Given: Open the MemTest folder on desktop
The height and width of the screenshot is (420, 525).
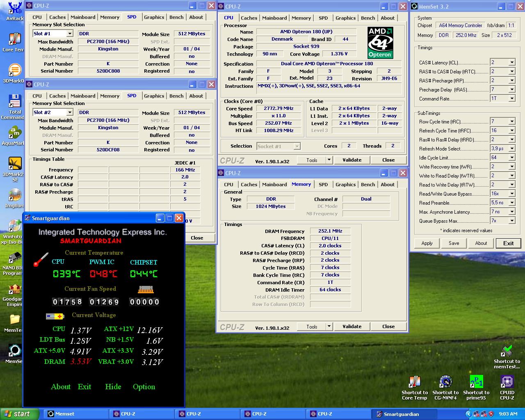Looking at the screenshot, I should 14,323.
